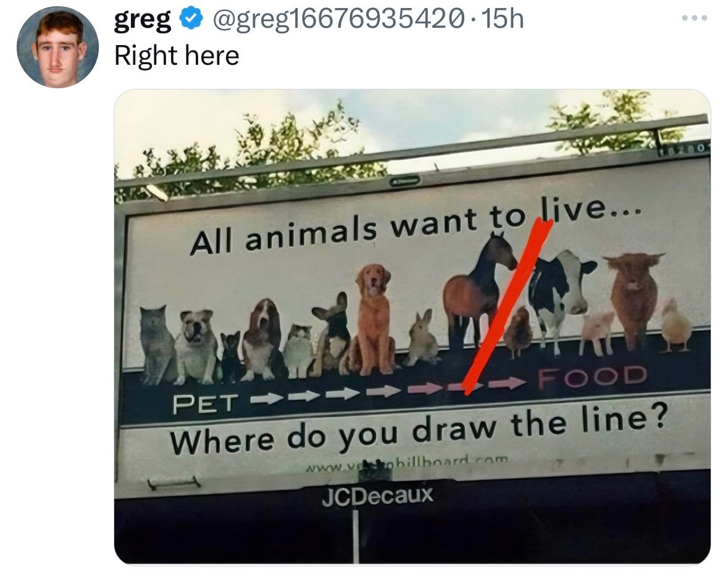Click the word "PET" on billboard
The height and width of the screenshot is (572, 728).
pos(204,404)
